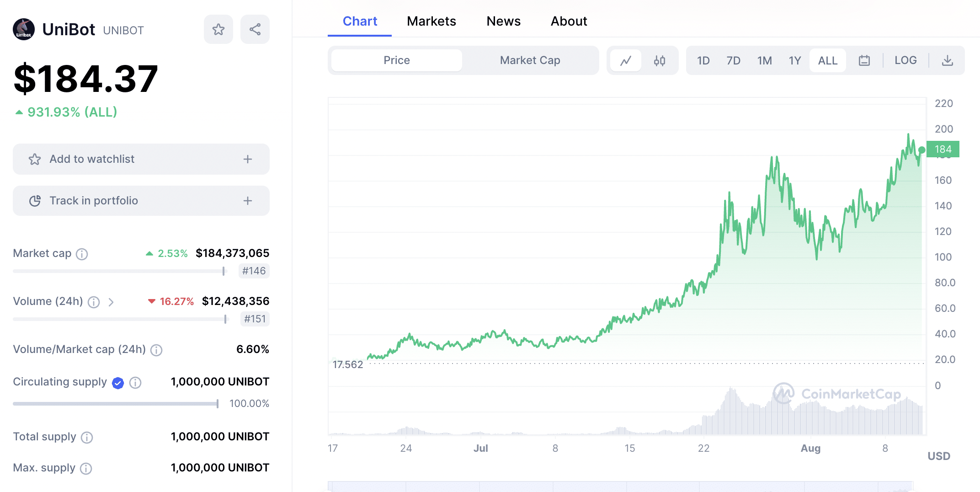The height and width of the screenshot is (492, 980).
Task: Click the share icon button
Action: click(x=255, y=29)
